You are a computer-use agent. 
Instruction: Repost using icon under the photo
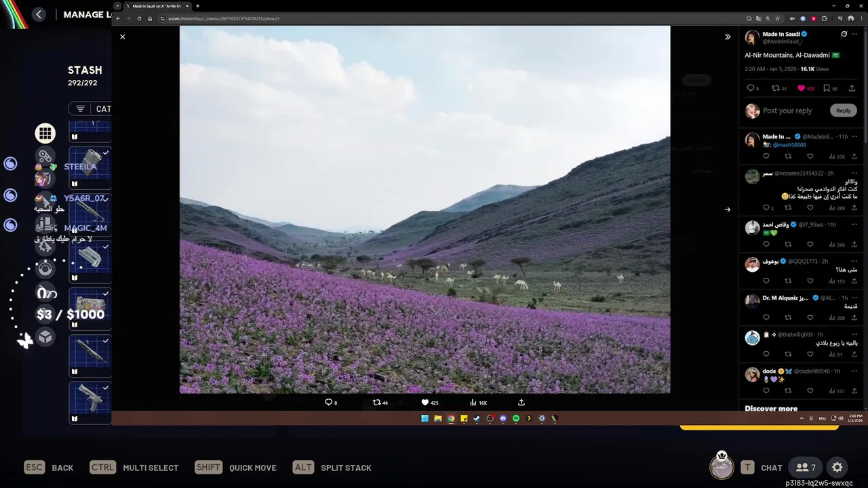click(377, 402)
